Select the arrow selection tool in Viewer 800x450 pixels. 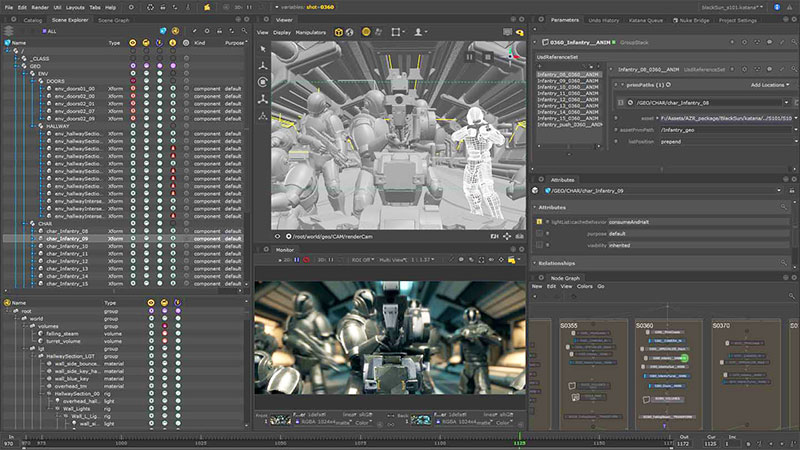(263, 48)
